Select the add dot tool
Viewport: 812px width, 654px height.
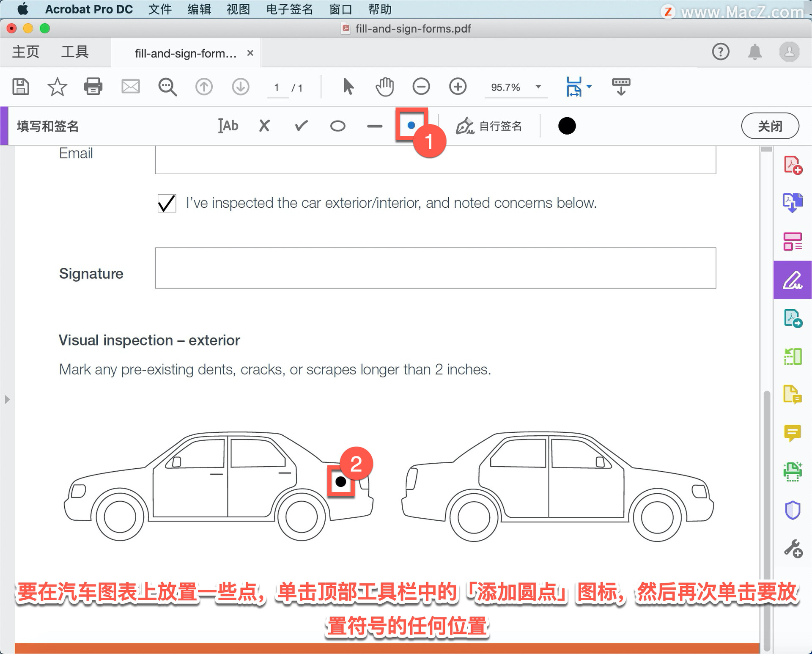point(411,125)
